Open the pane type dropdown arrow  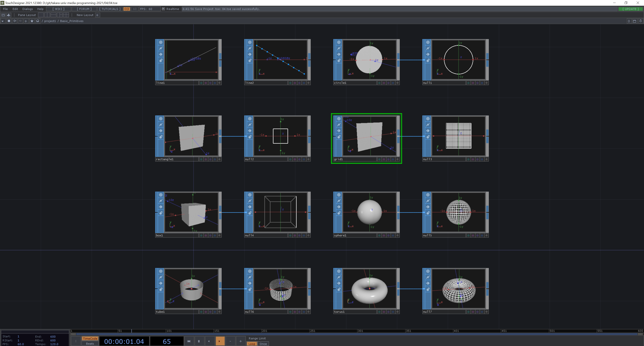3,21
